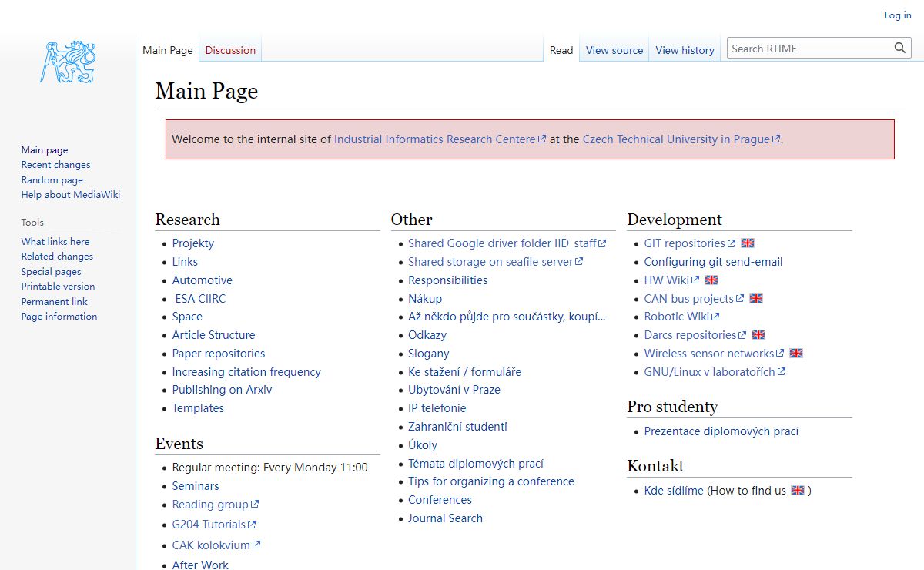924x570 pixels.
Task: Open the Links page under Research
Action: 185,262
